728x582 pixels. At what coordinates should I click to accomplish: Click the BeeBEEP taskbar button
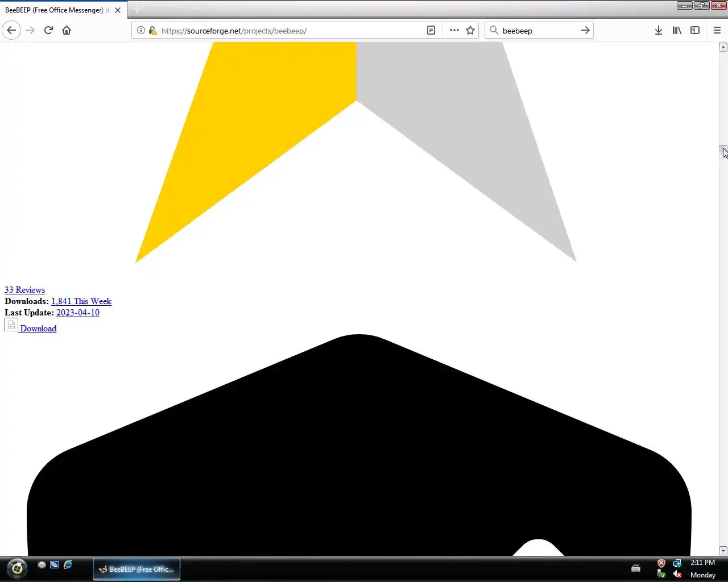(136, 569)
